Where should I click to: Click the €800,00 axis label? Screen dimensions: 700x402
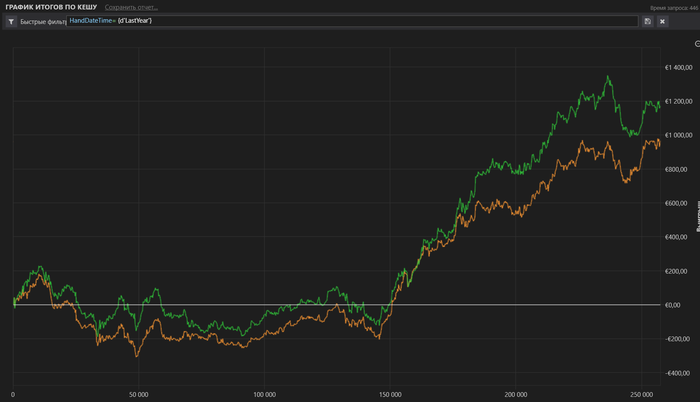pos(676,169)
